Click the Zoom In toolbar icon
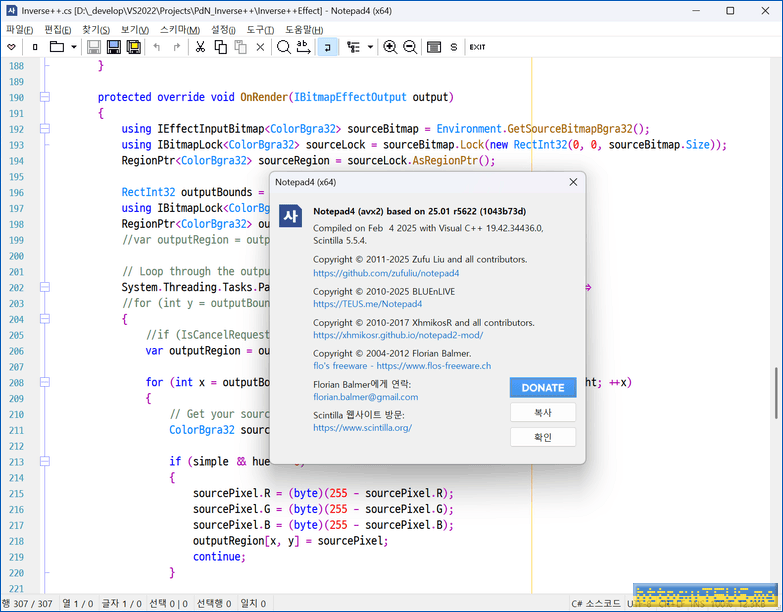Image resolution: width=783 pixels, height=612 pixels. (x=390, y=47)
